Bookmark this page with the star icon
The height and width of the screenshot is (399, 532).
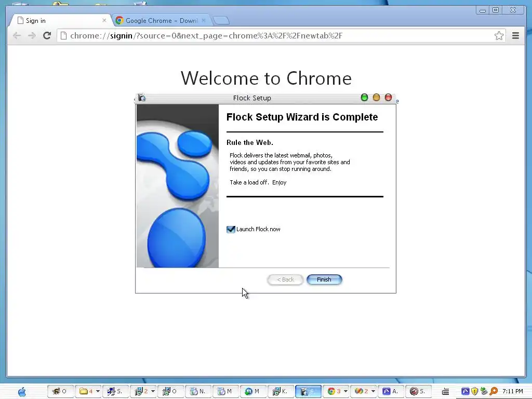pyautogui.click(x=499, y=36)
